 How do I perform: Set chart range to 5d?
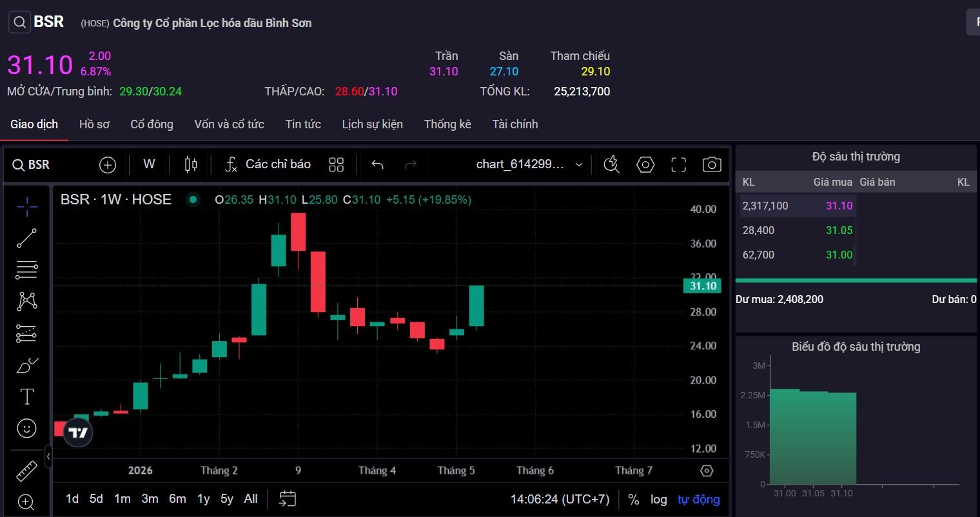(96, 498)
